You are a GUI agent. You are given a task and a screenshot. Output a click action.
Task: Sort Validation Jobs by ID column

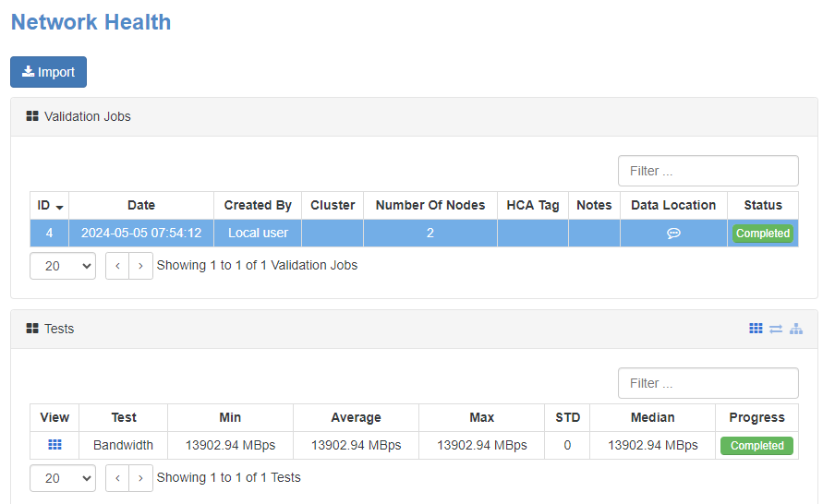(49, 205)
